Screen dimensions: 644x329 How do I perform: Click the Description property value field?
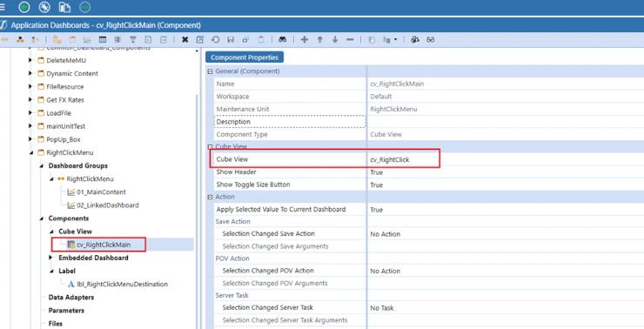click(x=506, y=122)
